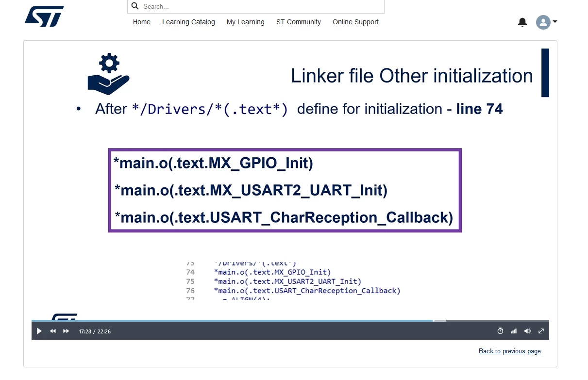The image size is (588, 380).
Task: Visit the ST Community link
Action: click(299, 22)
